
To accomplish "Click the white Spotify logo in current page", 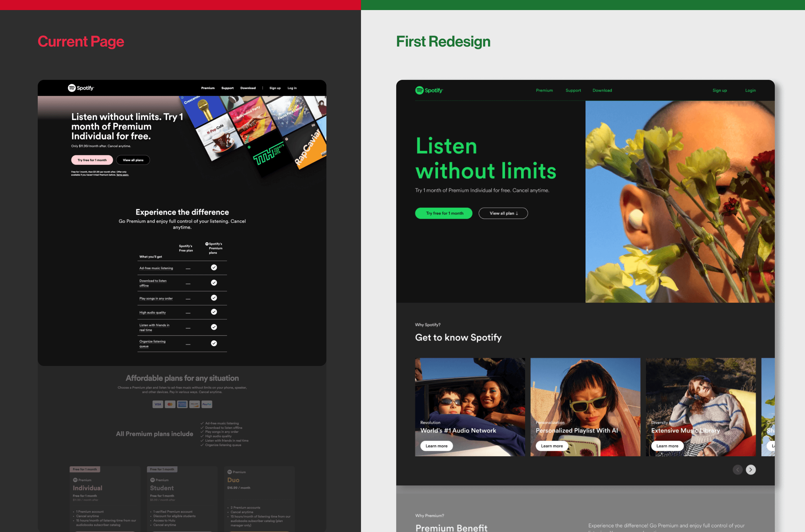I will tap(81, 88).
